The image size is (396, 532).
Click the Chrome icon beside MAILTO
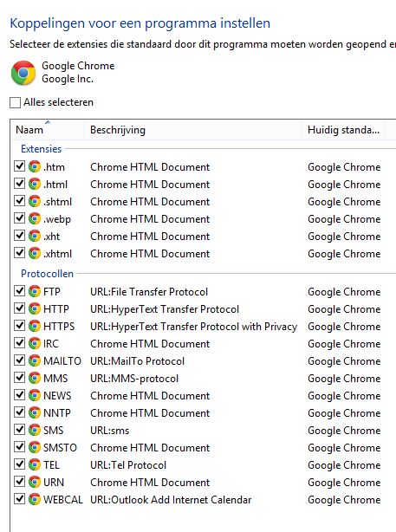coord(35,360)
